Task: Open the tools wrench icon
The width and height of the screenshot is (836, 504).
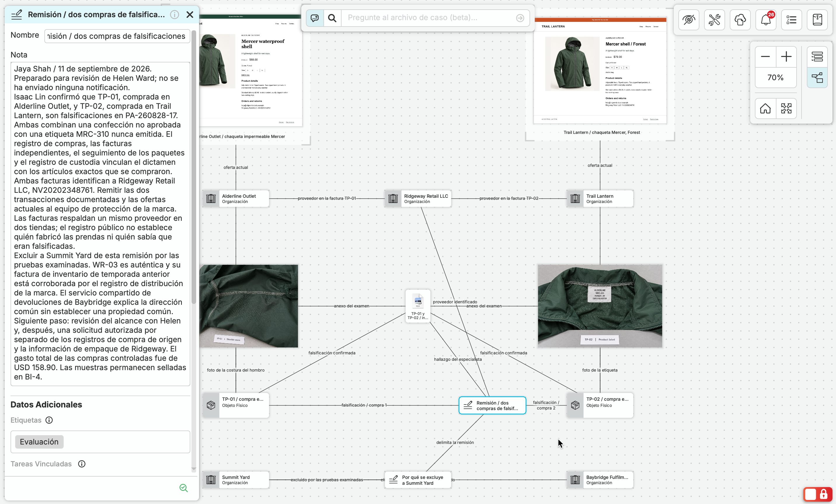Action: tap(715, 20)
